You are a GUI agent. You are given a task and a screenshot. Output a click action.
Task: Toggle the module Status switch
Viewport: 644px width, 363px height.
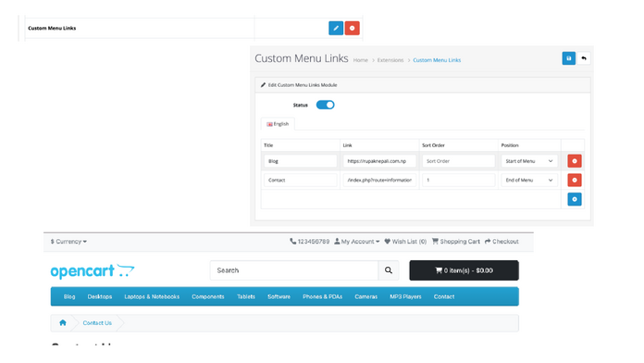click(326, 105)
